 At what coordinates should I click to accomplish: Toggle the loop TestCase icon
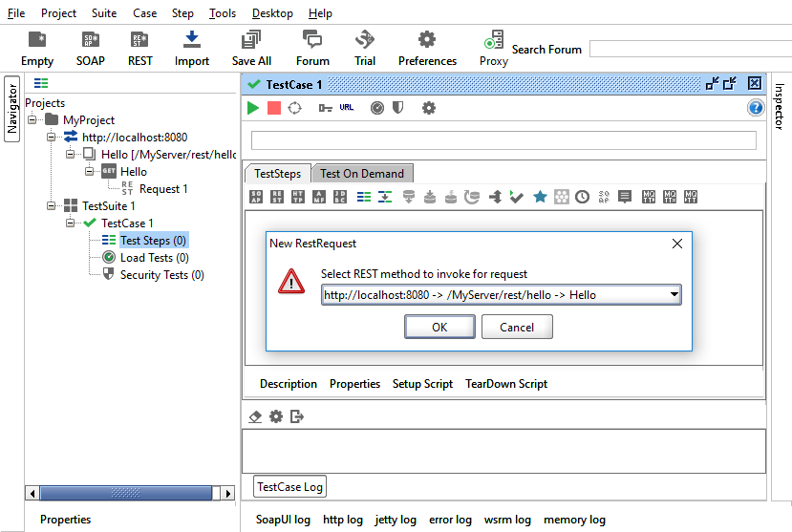pos(294,108)
